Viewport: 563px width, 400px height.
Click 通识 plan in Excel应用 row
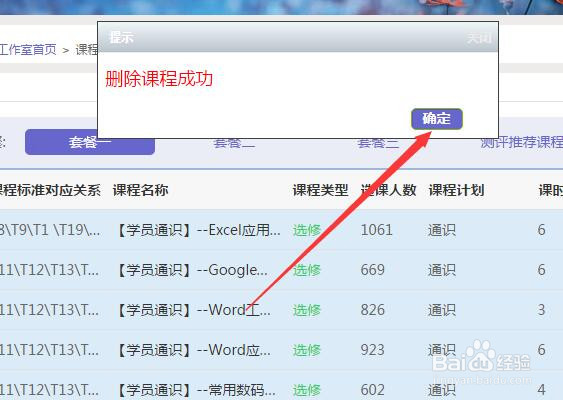(442, 230)
